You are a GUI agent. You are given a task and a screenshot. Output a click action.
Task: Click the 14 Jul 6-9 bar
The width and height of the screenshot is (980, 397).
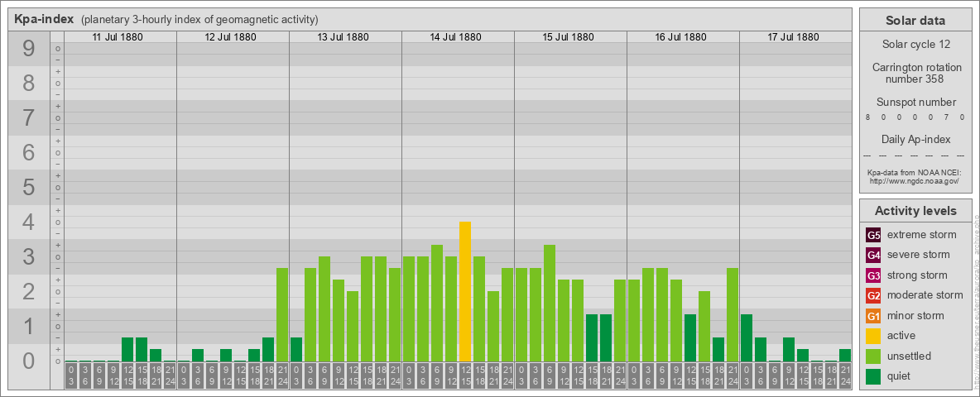pos(437,304)
